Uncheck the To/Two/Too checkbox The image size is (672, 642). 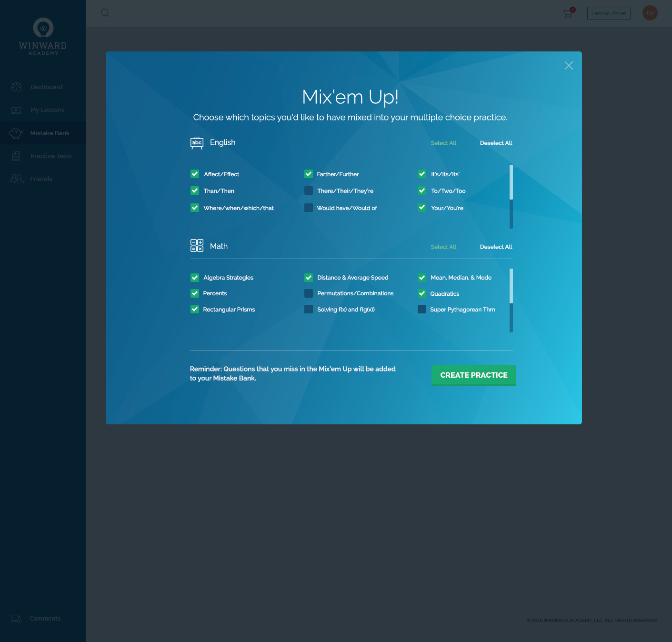tap(422, 191)
